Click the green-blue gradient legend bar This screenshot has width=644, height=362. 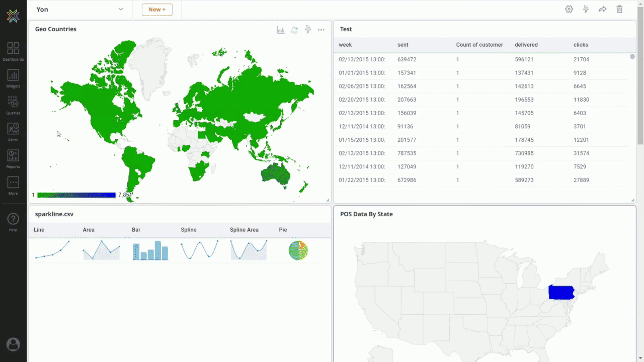coord(75,195)
